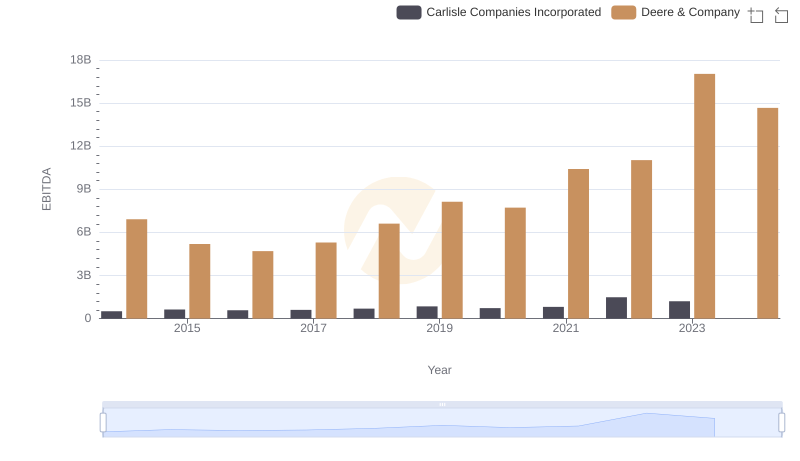Click the 9B y-axis label
This screenshot has width=800, height=461.
coord(84,189)
